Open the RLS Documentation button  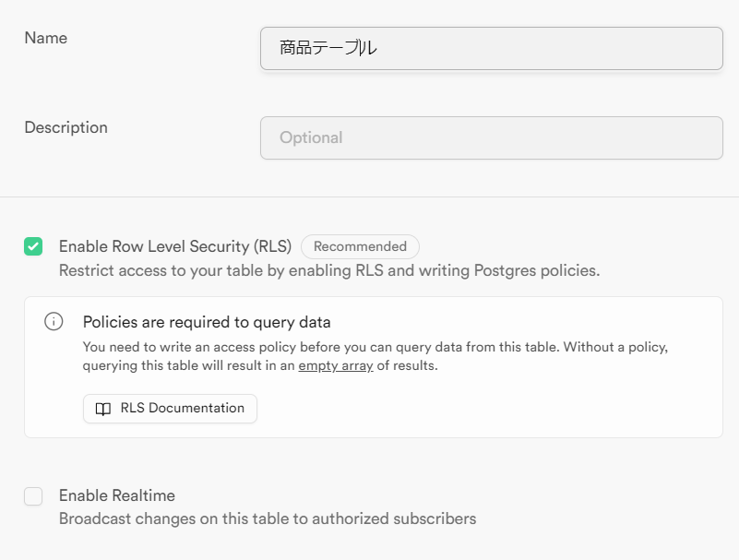[x=170, y=409]
